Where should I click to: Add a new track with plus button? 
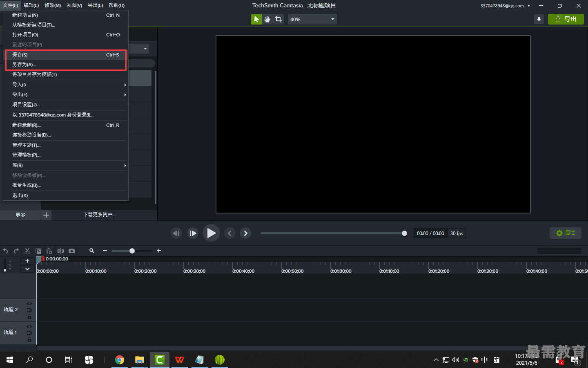pyautogui.click(x=27, y=261)
